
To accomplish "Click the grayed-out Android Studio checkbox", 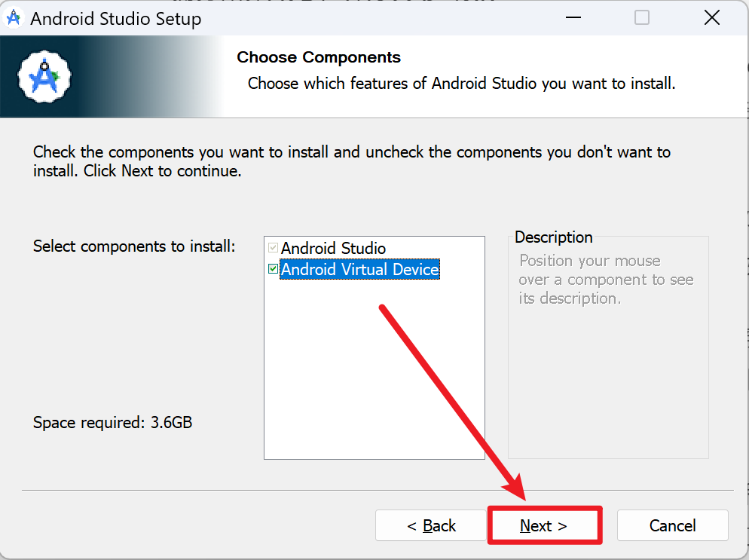I will coord(273,248).
